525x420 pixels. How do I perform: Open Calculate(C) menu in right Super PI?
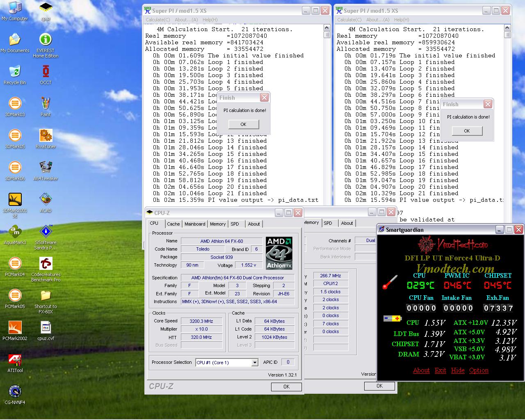[349, 20]
